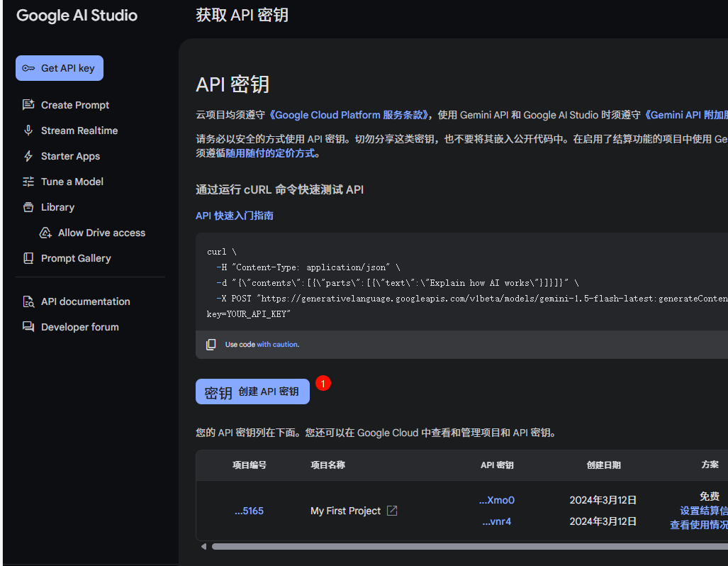Select API key ending in Xmo0
This screenshot has height=566, width=728.
click(x=496, y=500)
